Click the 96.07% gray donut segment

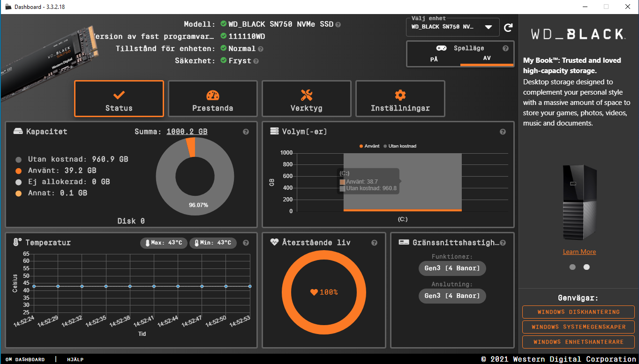[198, 205]
